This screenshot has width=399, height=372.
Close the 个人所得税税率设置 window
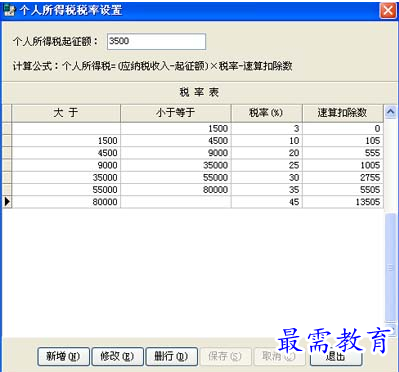click(388, 10)
